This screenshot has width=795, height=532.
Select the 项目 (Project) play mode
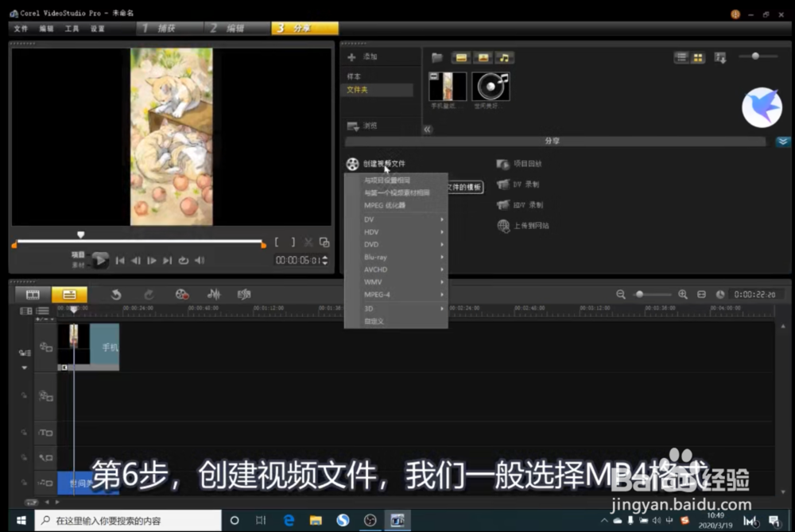click(78, 255)
